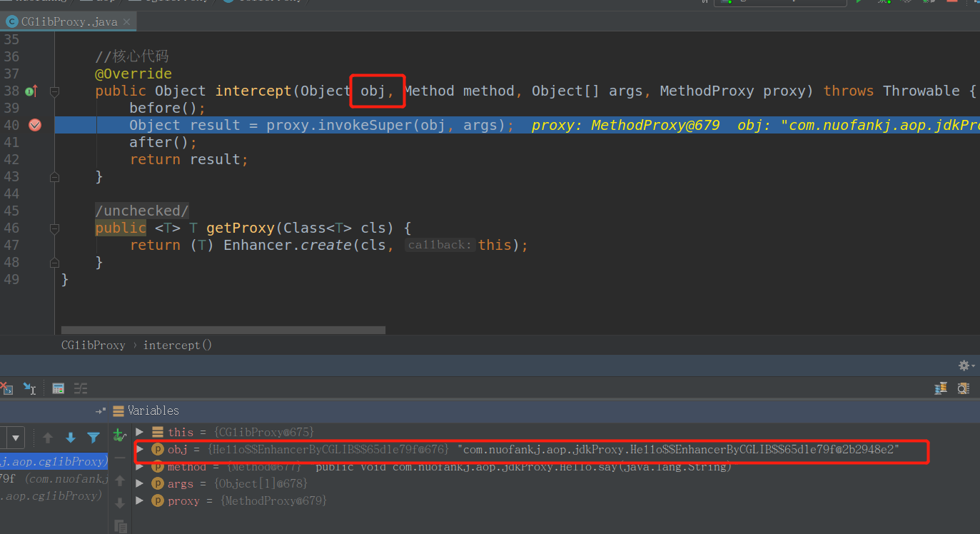Select the highlighted stack frame row

tap(54, 461)
